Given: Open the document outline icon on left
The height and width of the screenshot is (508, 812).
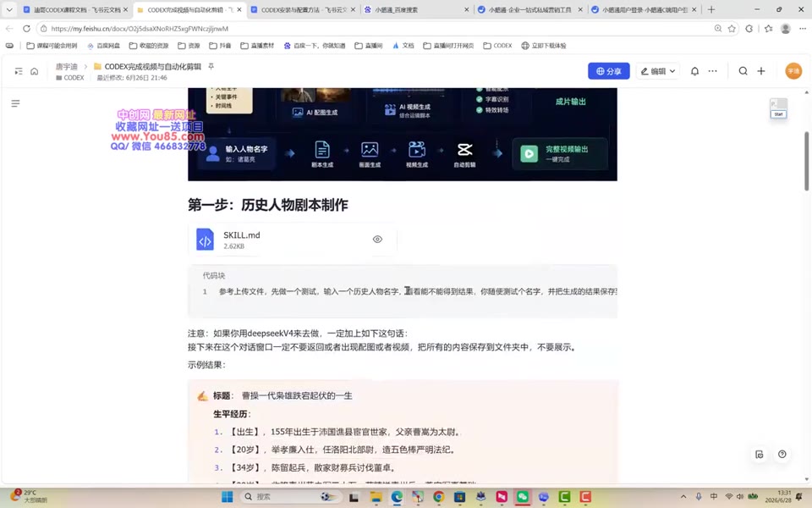Looking at the screenshot, I should coord(15,103).
